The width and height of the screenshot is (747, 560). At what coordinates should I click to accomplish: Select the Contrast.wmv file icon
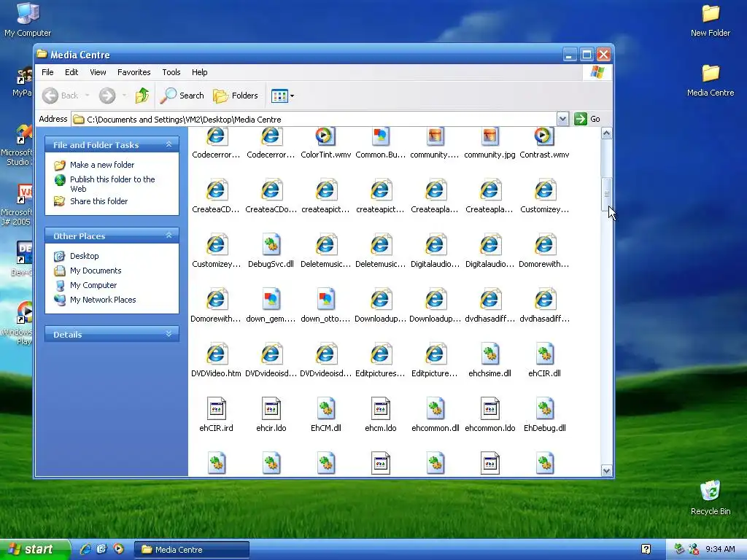click(544, 136)
